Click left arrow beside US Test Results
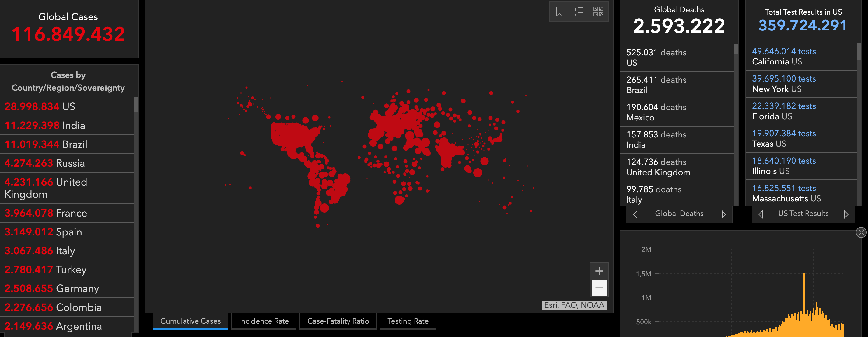 761,214
